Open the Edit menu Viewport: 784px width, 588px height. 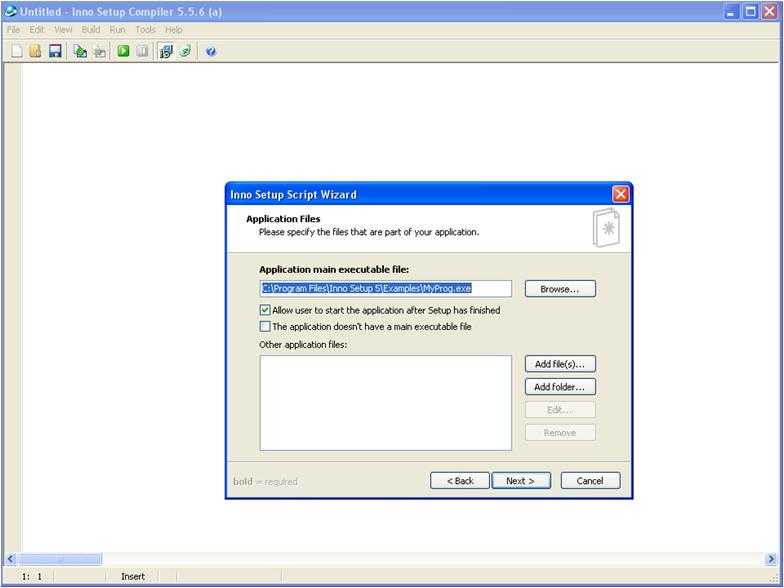pos(36,30)
